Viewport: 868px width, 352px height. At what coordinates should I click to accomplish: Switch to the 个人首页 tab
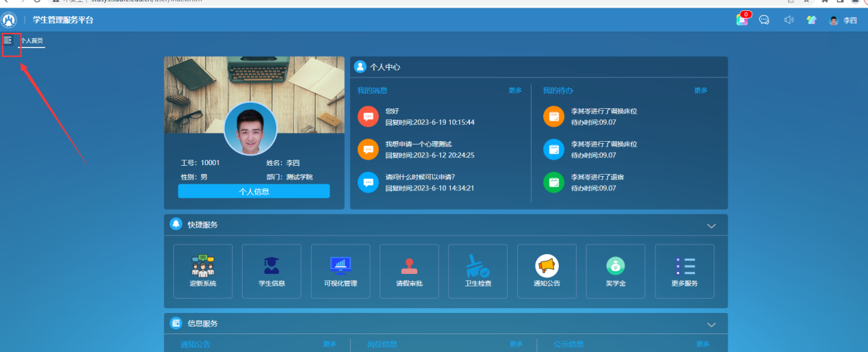[31, 41]
